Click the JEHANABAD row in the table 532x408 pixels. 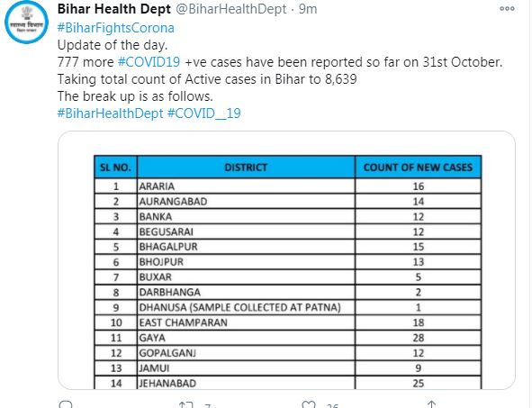288,383
